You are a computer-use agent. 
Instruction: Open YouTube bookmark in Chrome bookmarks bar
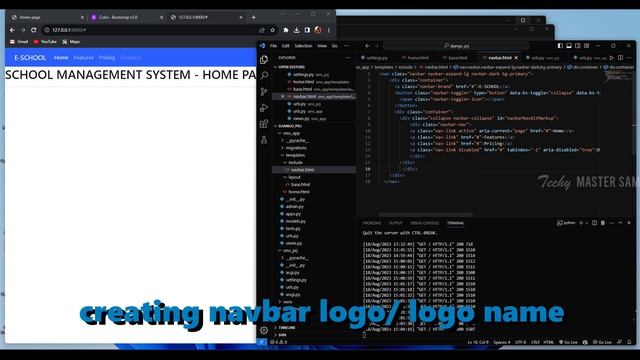[45, 42]
